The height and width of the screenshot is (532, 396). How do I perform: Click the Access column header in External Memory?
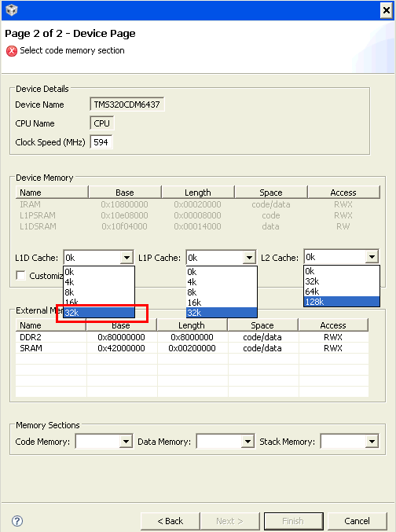333,325
